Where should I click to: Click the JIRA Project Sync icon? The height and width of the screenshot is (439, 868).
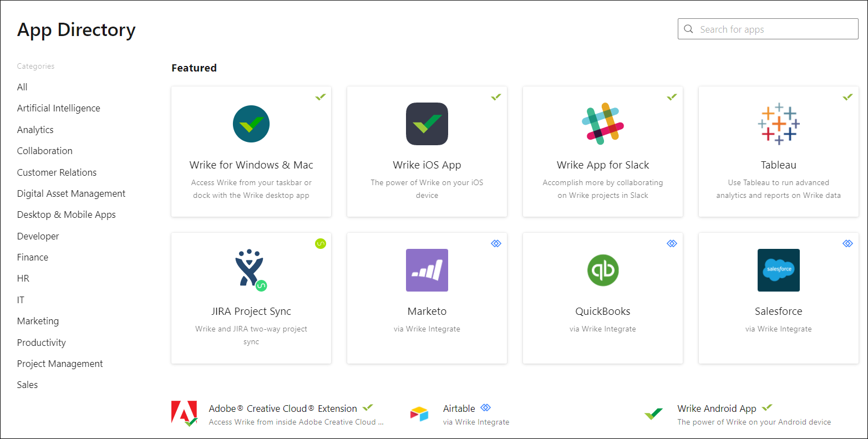coord(251,270)
